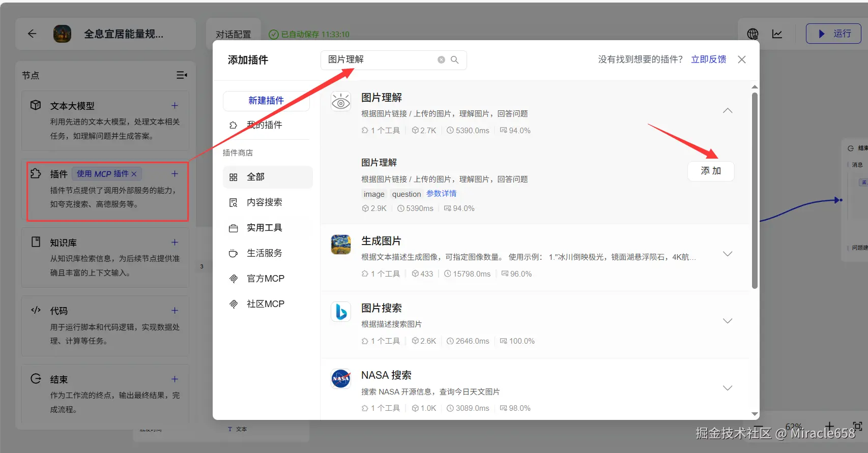Click the workflow title 全息宜居能量规...
Viewport: 868px width, 453px height.
[x=124, y=34]
